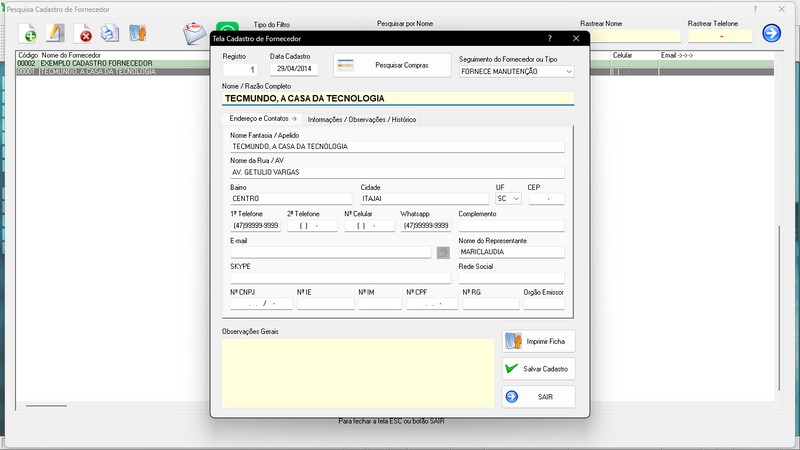Viewport: 800px width, 450px height.
Task: Click the Nº IM field
Action: (380, 304)
